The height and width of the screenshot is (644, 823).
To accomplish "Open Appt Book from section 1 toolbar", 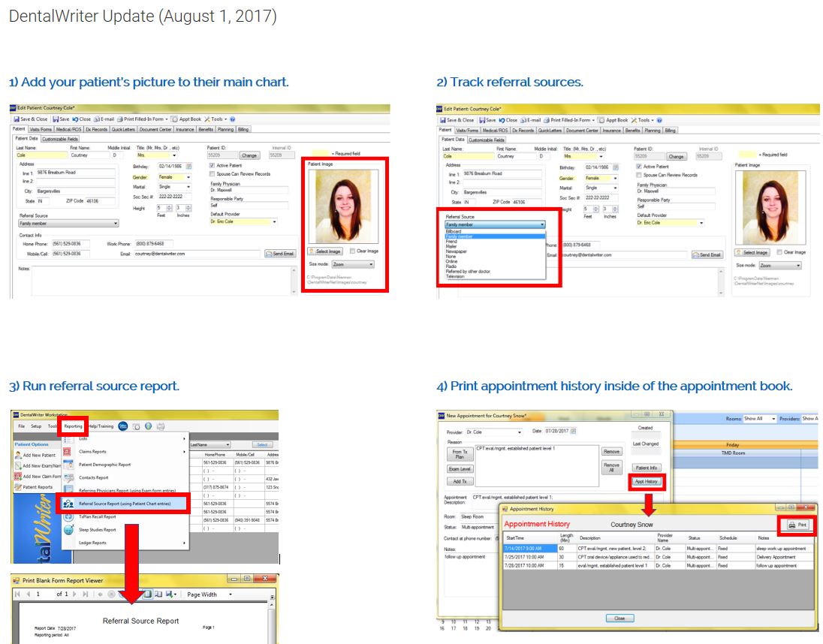I will click(x=186, y=119).
